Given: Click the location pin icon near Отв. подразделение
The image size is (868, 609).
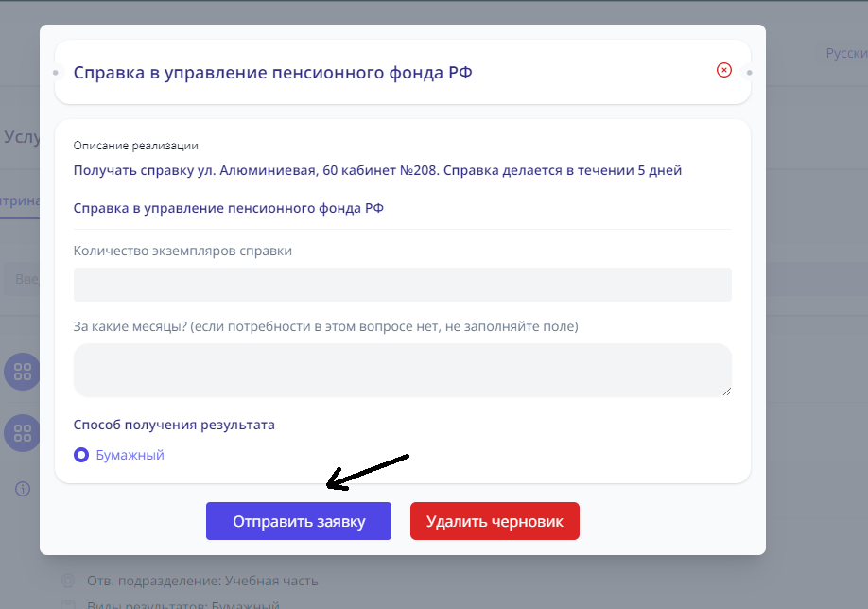Looking at the screenshot, I should tap(68, 581).
